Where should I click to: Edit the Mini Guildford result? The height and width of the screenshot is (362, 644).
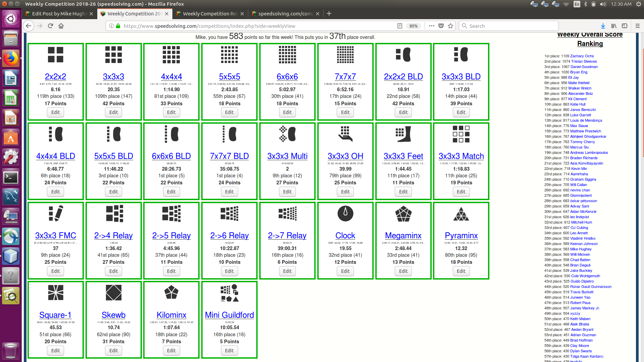coord(229,351)
